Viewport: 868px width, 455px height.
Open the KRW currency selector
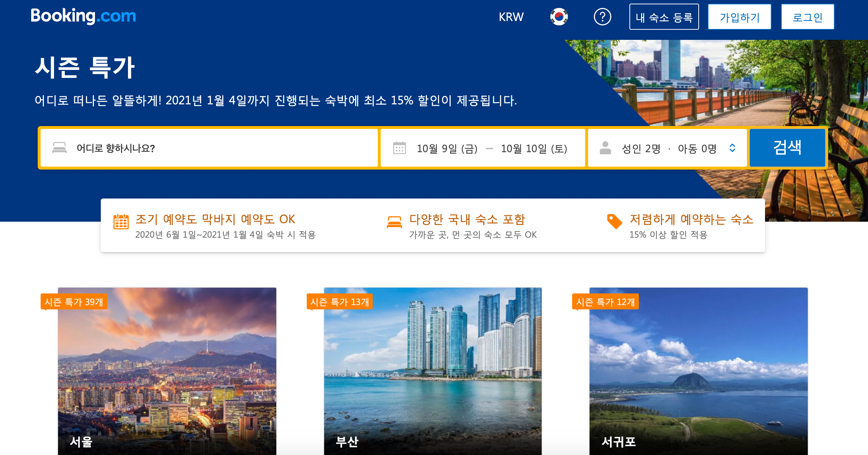(x=511, y=17)
